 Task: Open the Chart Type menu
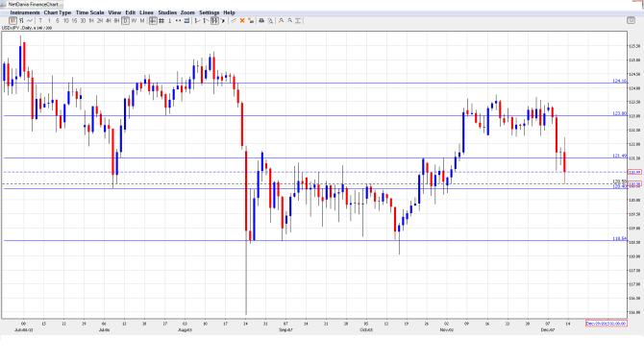58,12
